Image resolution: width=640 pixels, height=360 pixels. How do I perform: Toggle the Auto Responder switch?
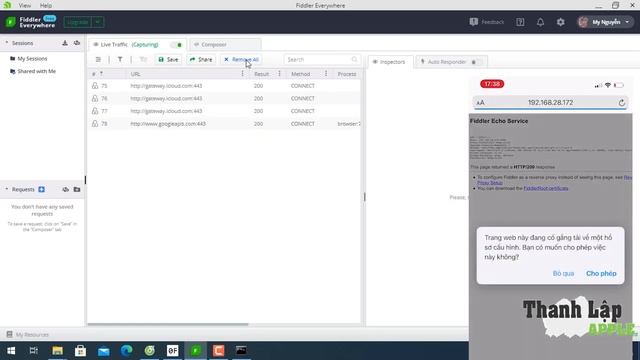476,62
